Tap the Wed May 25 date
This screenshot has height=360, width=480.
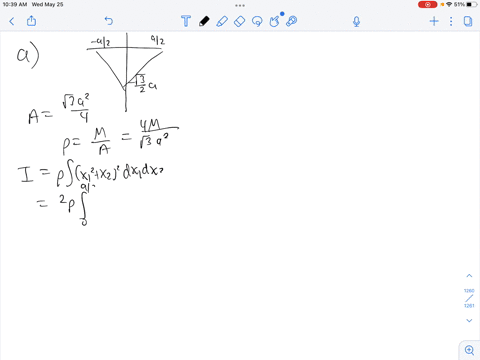pyautogui.click(x=47, y=4)
